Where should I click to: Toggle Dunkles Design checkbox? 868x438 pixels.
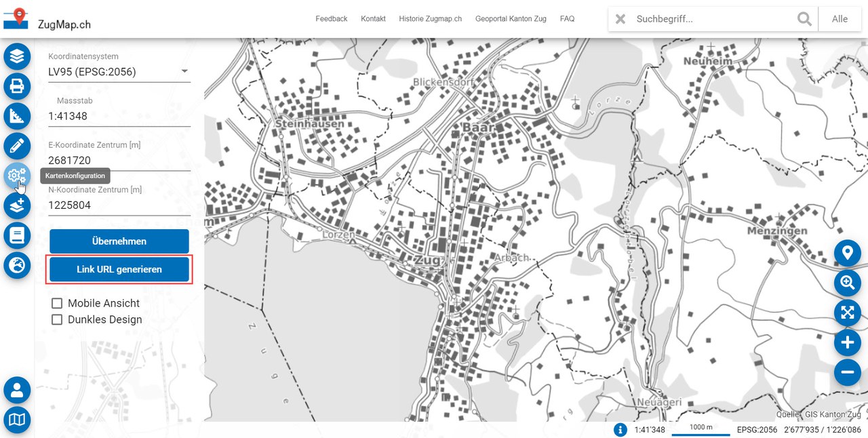tap(57, 319)
